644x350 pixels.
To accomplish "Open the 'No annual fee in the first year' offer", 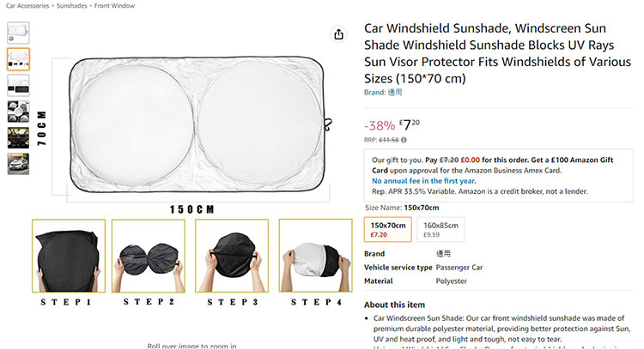I will (x=424, y=181).
